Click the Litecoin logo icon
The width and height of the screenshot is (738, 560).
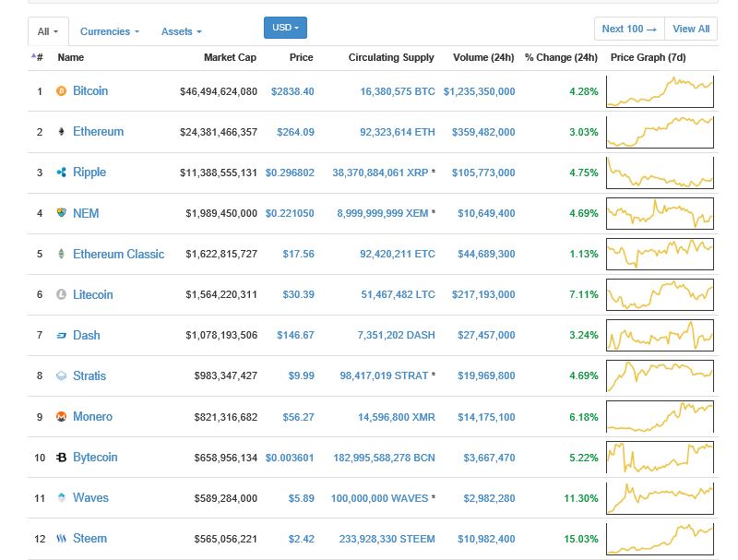click(62, 295)
